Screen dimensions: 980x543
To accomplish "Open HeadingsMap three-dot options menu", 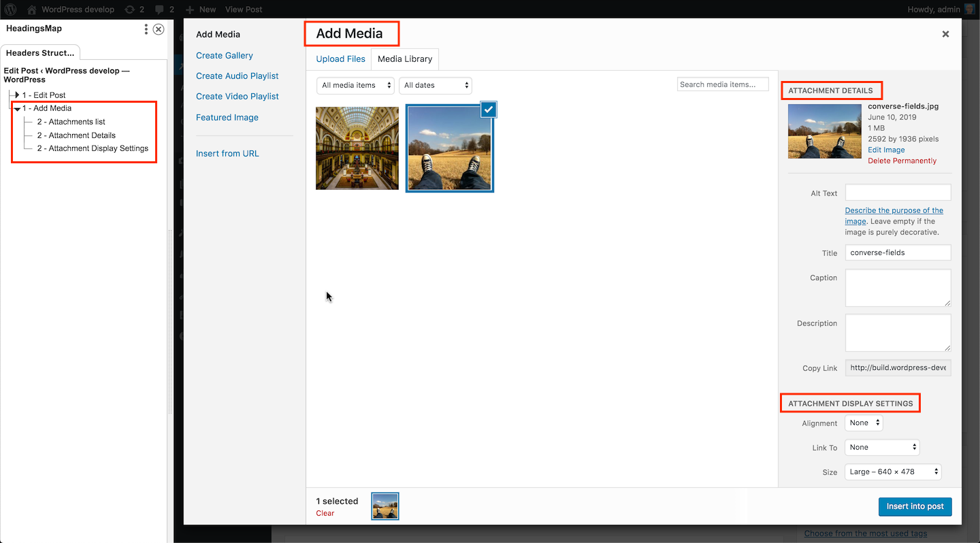I will (x=146, y=29).
